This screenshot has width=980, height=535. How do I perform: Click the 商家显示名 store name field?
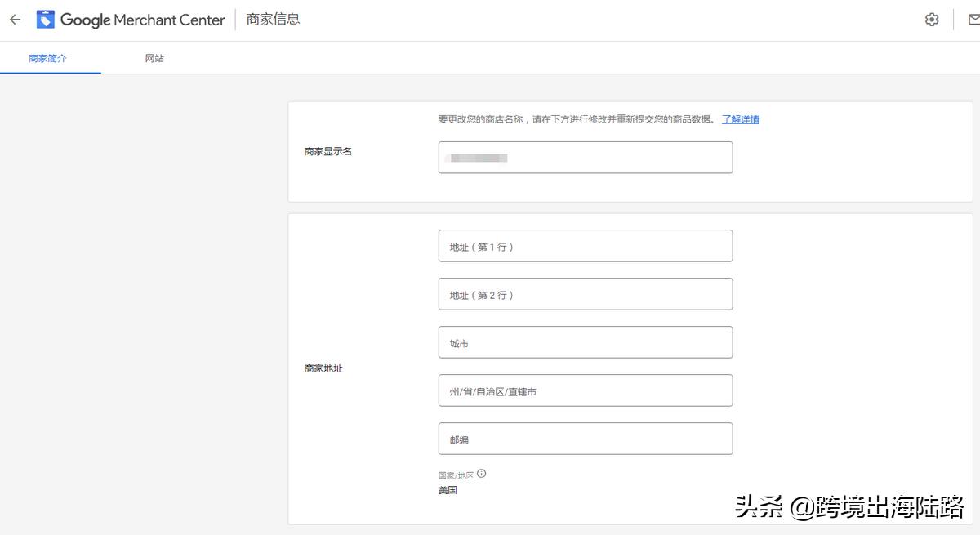586,157
